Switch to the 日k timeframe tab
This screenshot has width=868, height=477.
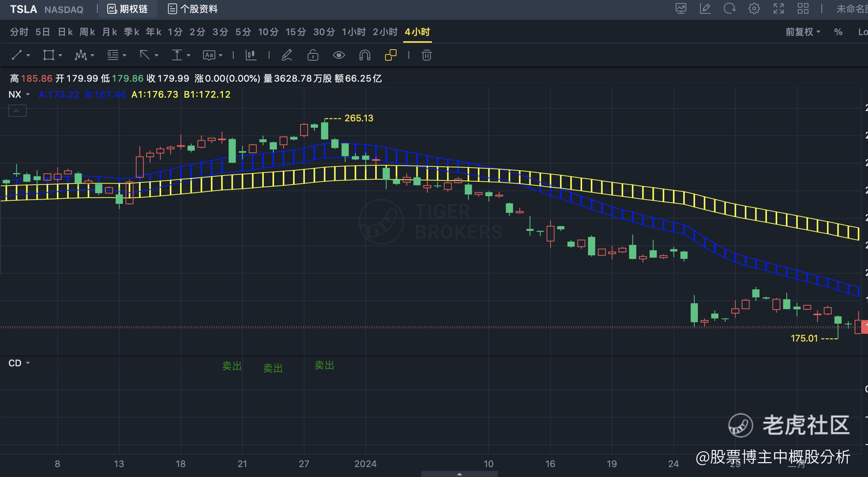pos(65,32)
